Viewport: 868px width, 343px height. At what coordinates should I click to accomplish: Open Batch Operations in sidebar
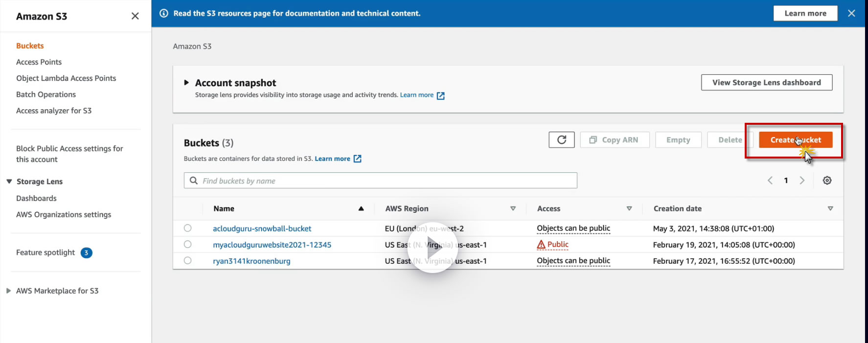pyautogui.click(x=46, y=94)
